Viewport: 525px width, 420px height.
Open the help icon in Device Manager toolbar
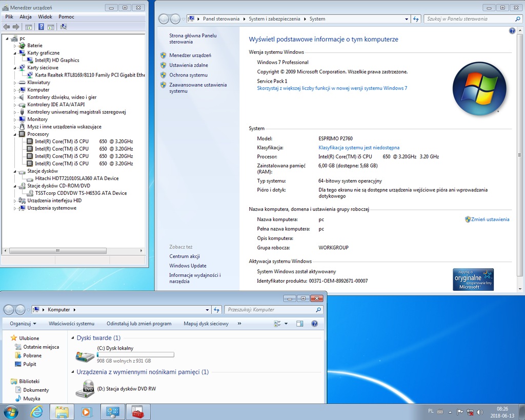point(41,27)
